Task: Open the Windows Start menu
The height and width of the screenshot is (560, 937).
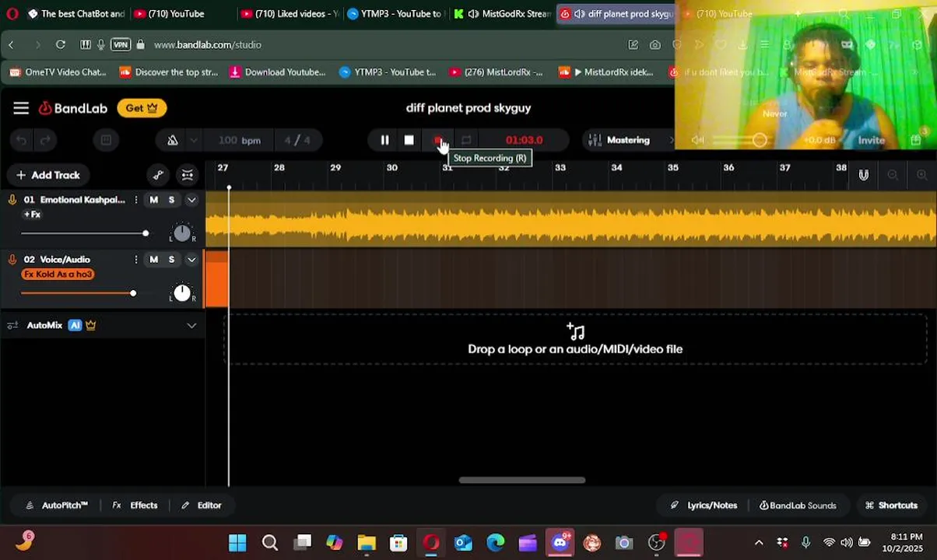Action: coord(237,542)
